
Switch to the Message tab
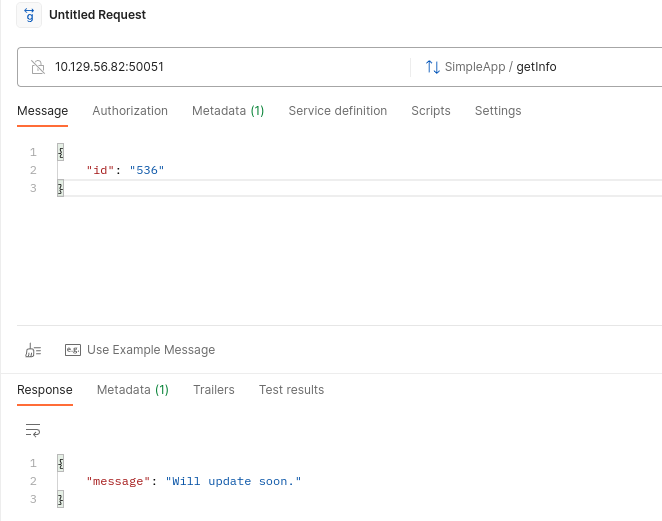click(42, 111)
